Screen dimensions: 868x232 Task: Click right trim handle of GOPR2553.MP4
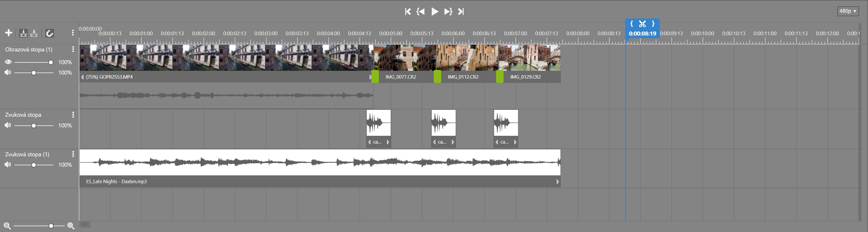pos(370,77)
